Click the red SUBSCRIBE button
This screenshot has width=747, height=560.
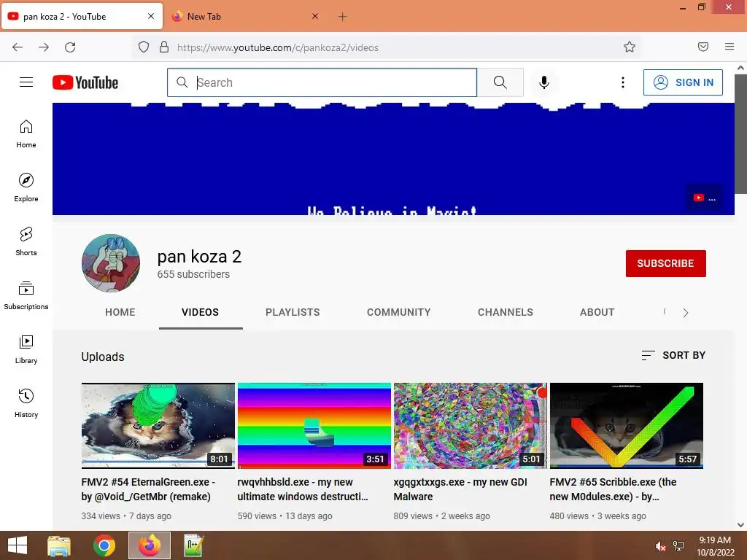click(x=665, y=263)
